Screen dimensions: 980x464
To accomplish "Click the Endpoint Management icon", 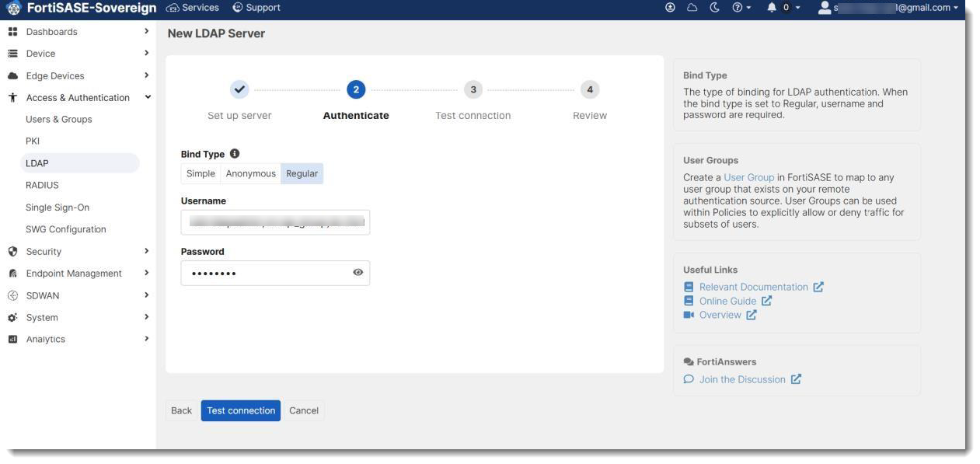I will (x=12, y=274).
